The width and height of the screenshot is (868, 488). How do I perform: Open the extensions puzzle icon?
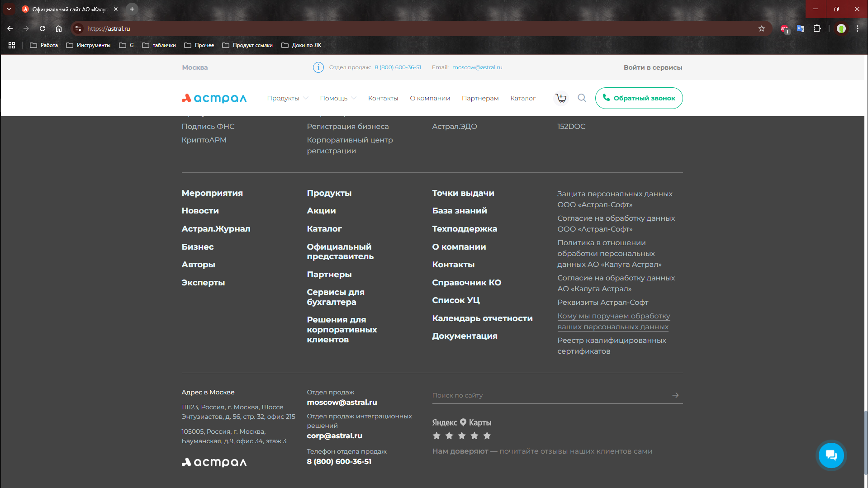pos(817,28)
